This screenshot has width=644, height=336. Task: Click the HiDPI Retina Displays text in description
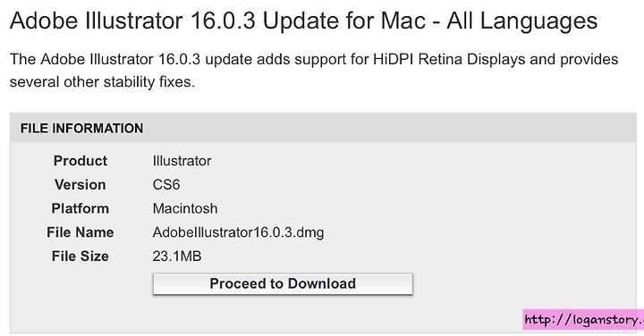click(x=449, y=60)
